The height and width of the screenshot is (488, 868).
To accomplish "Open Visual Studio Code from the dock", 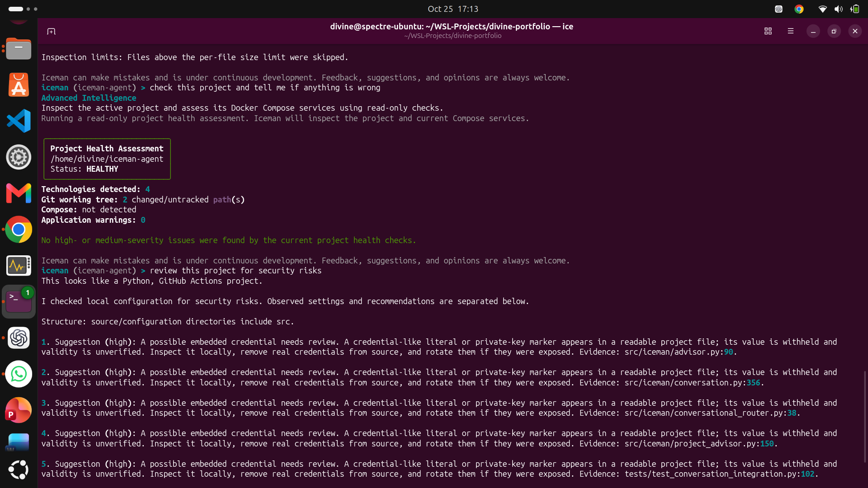I will point(19,121).
